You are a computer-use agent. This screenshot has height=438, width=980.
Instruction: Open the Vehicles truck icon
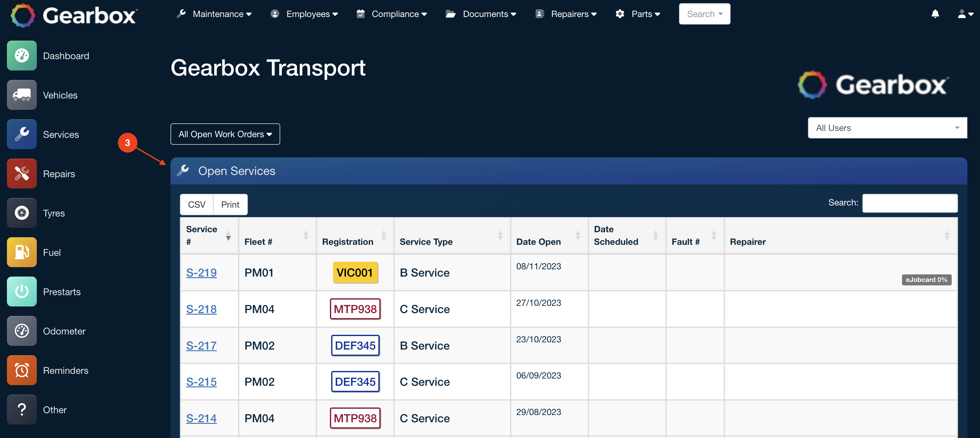click(x=22, y=95)
